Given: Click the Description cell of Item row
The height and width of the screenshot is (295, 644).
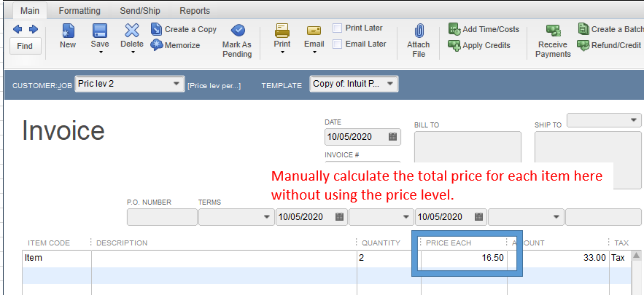Looking at the screenshot, I should point(224,258).
